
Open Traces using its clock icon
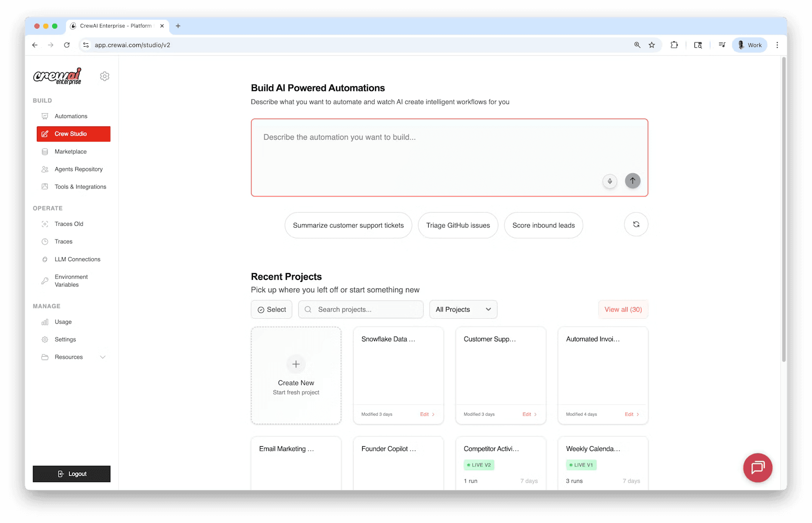point(45,241)
